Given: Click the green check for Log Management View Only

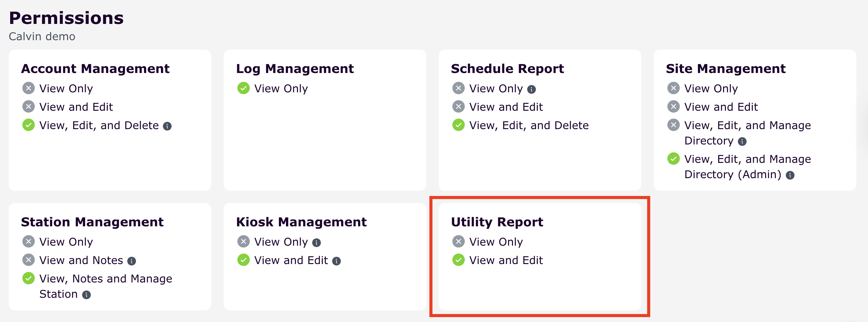Looking at the screenshot, I should click(x=243, y=89).
